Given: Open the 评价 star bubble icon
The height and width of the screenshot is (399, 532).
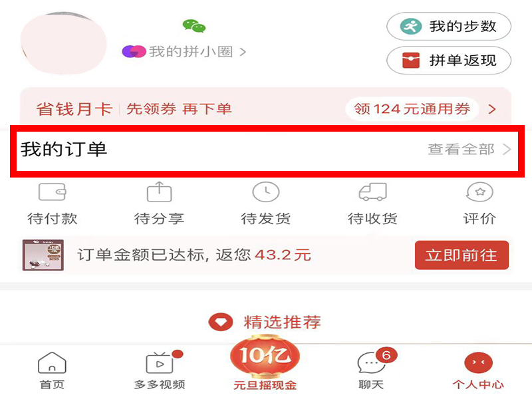Looking at the screenshot, I should pyautogui.click(x=479, y=192).
